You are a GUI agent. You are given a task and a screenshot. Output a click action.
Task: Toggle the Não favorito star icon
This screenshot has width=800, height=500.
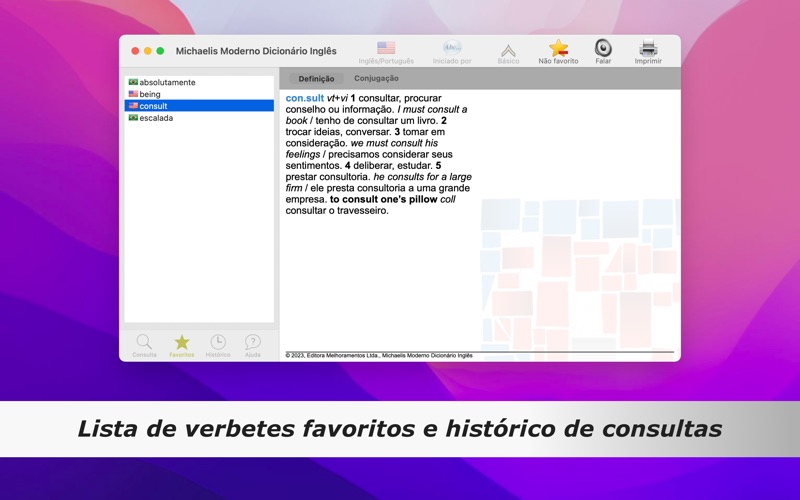click(x=559, y=48)
